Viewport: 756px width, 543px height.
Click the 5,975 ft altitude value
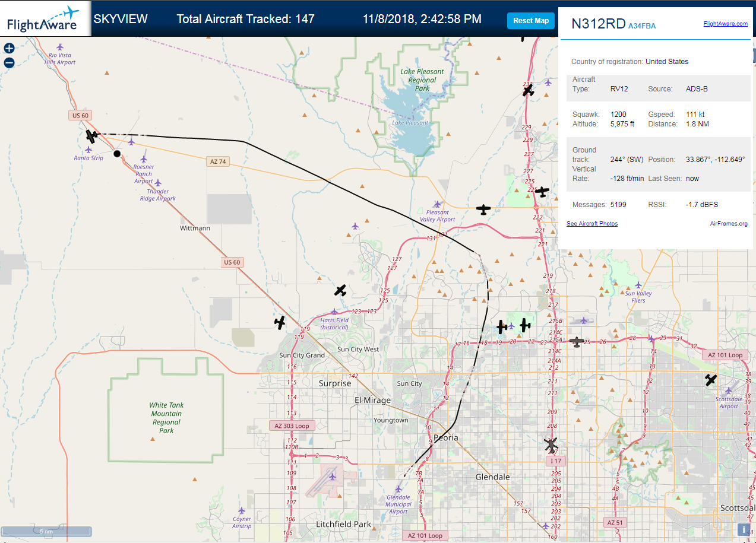[x=622, y=124]
